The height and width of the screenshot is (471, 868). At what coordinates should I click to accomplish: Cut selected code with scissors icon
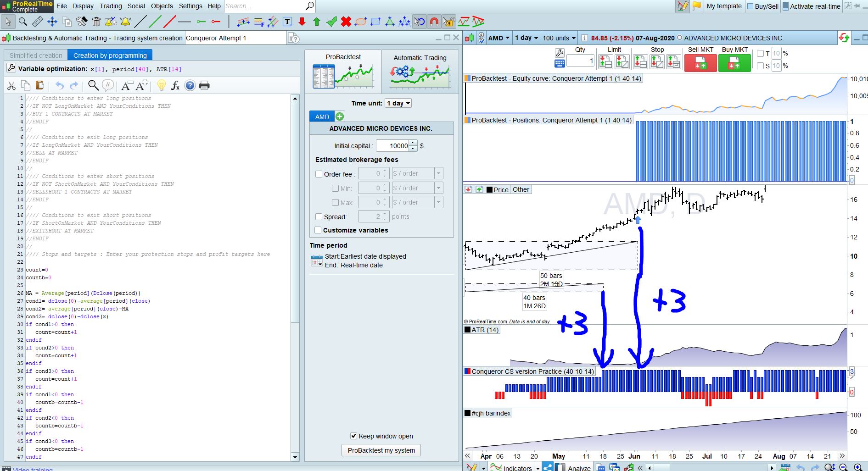(11, 85)
